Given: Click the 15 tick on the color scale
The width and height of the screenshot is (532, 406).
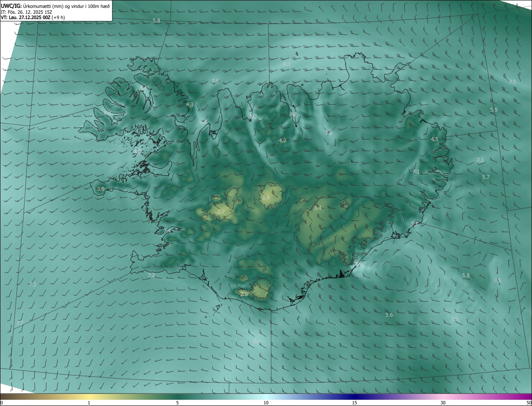Looking at the screenshot, I should (355, 403).
